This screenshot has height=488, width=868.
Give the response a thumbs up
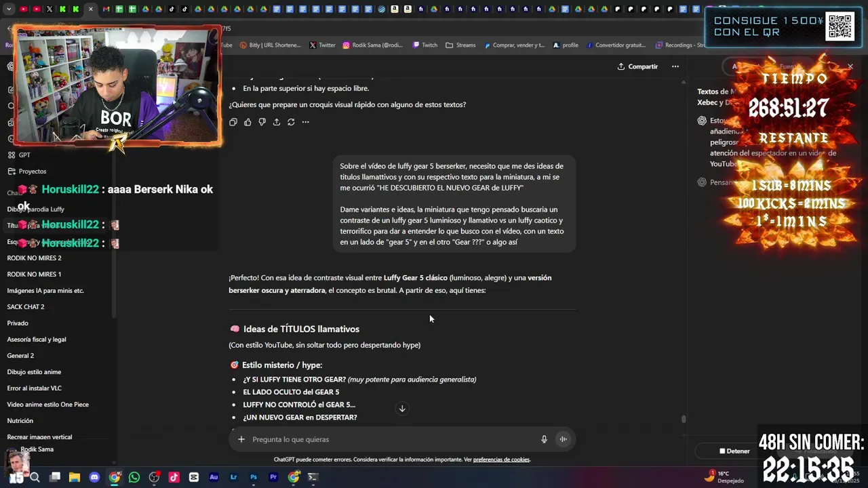pyautogui.click(x=248, y=122)
